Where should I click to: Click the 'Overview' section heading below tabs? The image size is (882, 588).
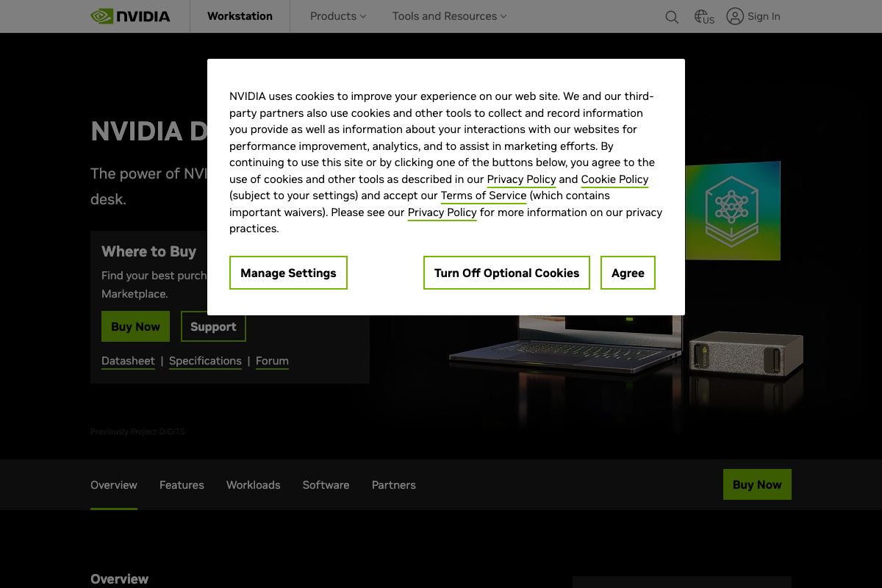tap(119, 579)
